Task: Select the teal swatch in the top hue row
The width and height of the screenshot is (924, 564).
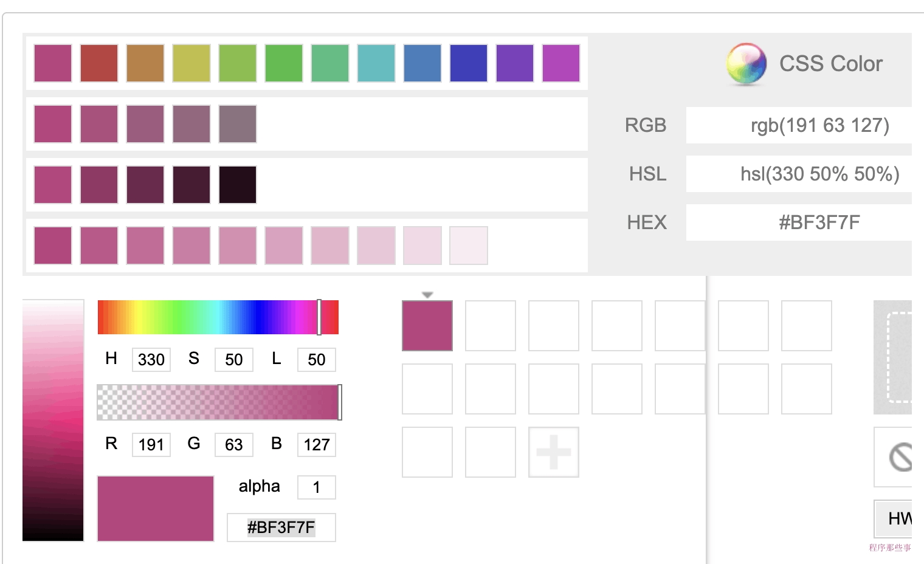Action: pyautogui.click(x=376, y=63)
